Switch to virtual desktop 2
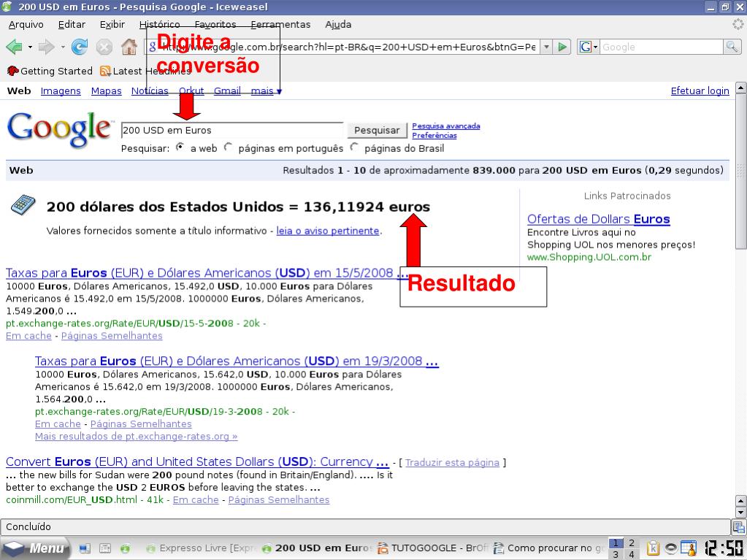The image size is (747, 560). tap(632, 543)
